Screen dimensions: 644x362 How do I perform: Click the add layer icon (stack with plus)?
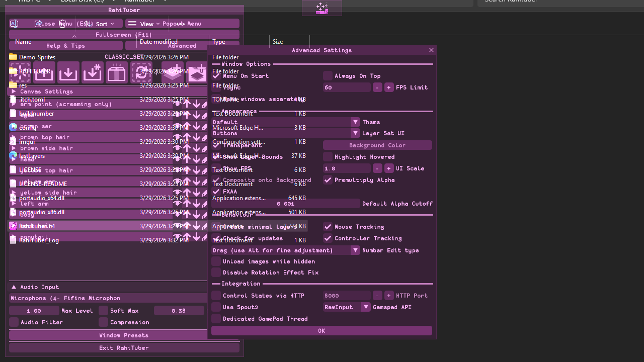coord(173,73)
